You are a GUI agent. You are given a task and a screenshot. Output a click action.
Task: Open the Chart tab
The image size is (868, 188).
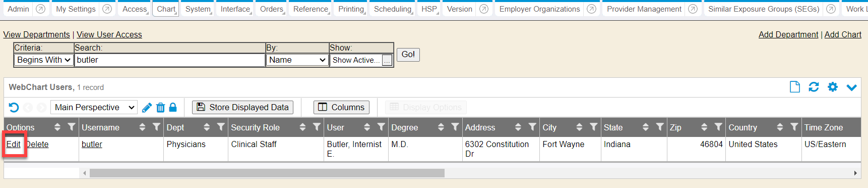pyautogui.click(x=166, y=9)
